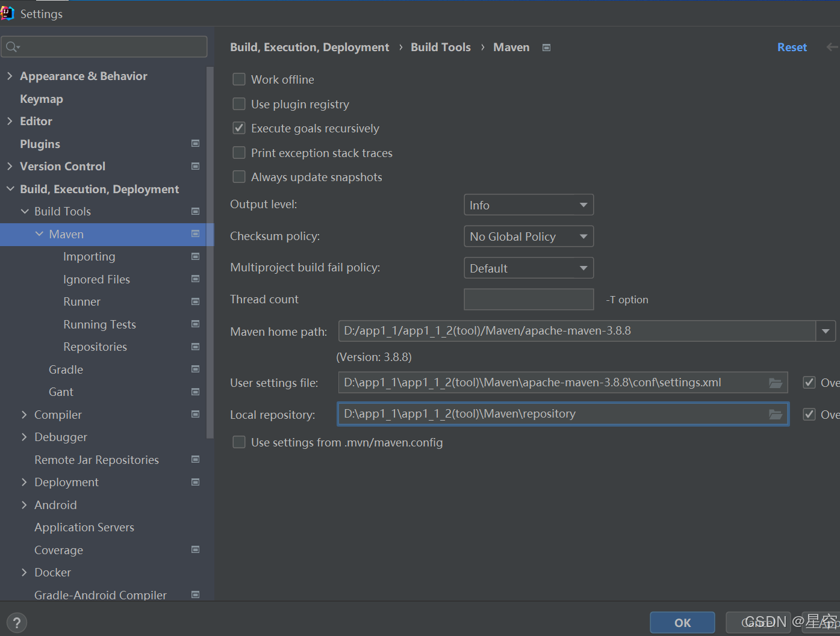
Task: Click the project-level icon beside Gant
Action: 195,392
